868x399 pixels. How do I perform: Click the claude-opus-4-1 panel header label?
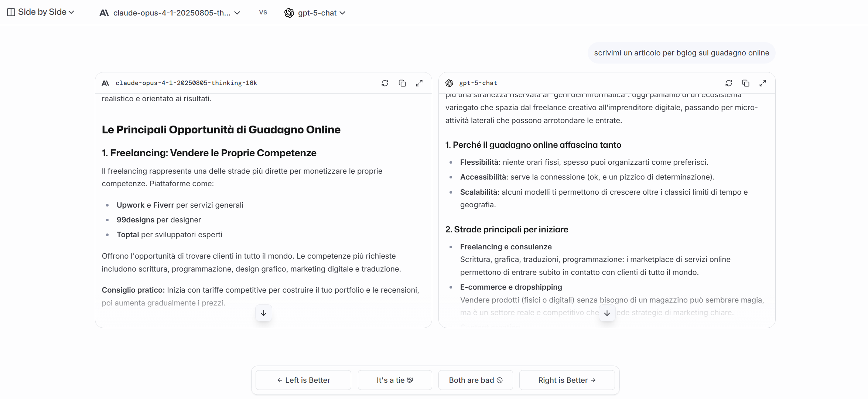pyautogui.click(x=186, y=83)
